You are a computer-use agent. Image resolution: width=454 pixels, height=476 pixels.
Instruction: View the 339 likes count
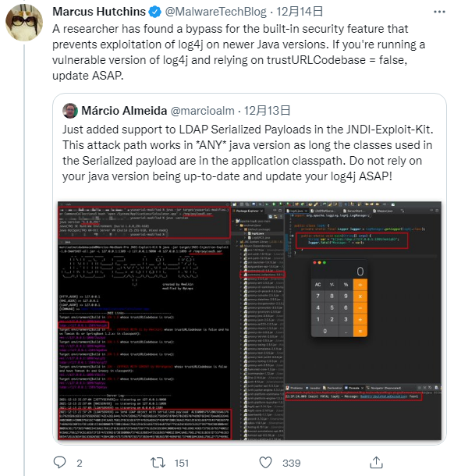[x=291, y=463]
